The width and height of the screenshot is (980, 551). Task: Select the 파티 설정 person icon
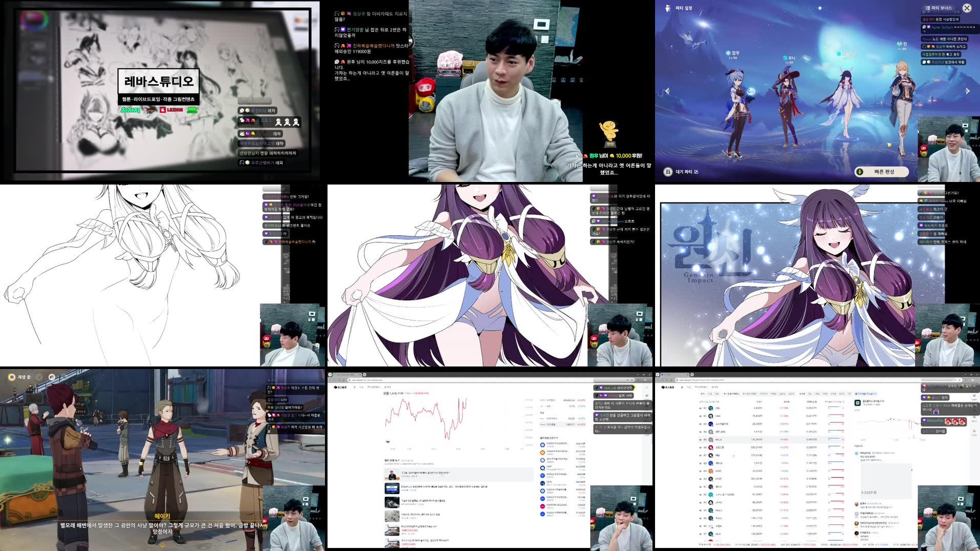(x=667, y=7)
